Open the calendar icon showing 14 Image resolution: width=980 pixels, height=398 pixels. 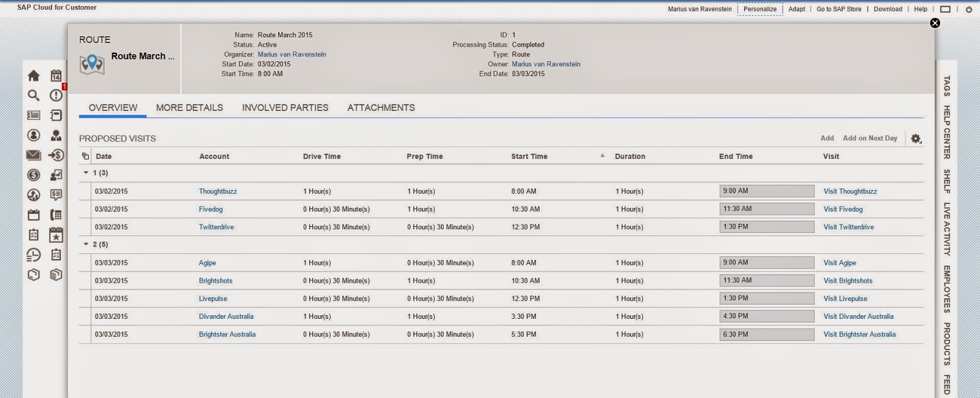[x=56, y=75]
